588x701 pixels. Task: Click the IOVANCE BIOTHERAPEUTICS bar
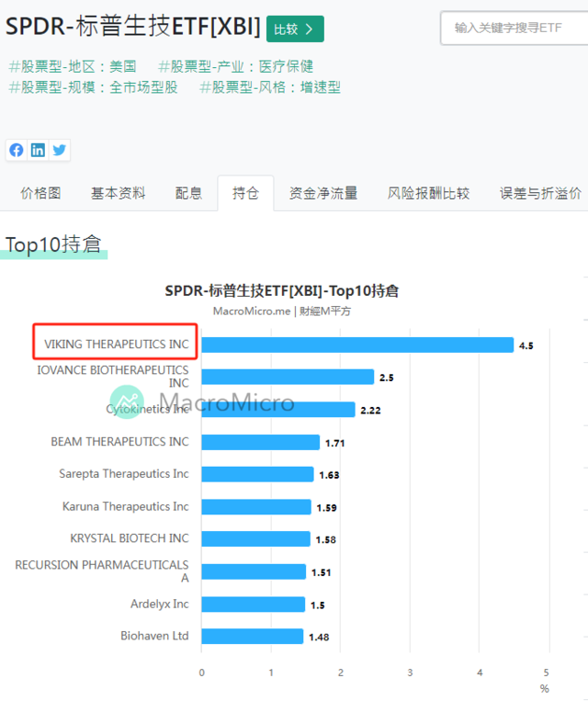pos(288,377)
